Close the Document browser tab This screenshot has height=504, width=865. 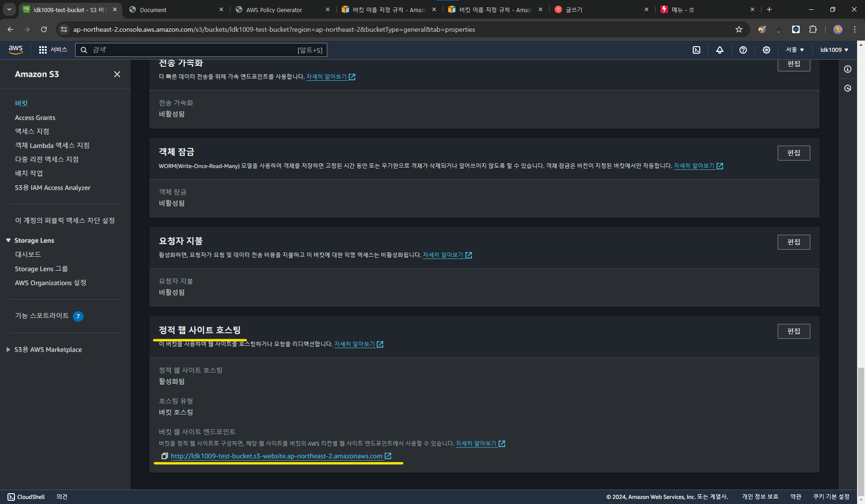click(x=221, y=10)
